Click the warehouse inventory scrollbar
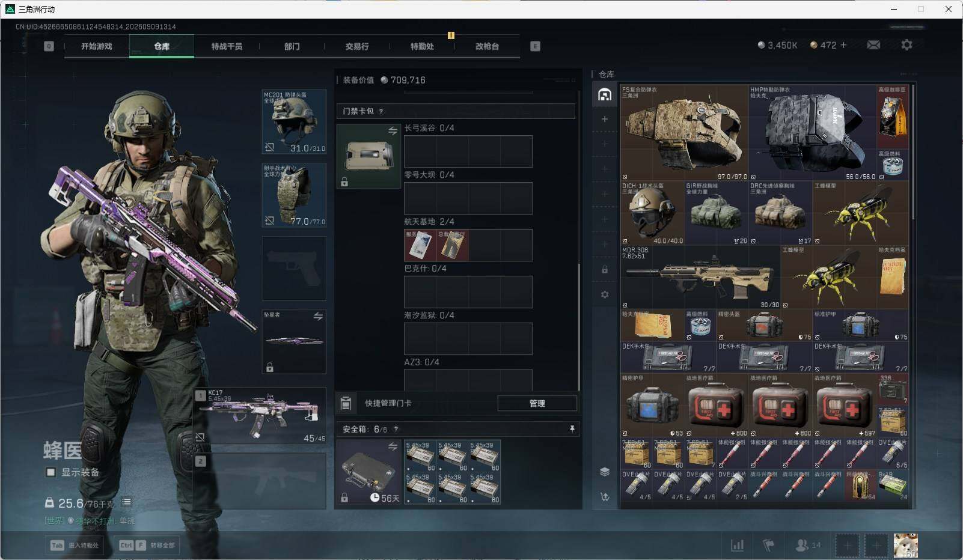963x560 pixels. point(913,151)
